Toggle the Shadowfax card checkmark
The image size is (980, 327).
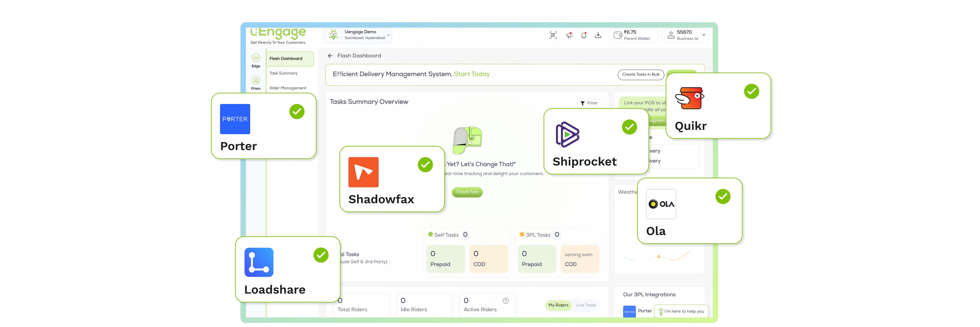(x=425, y=165)
